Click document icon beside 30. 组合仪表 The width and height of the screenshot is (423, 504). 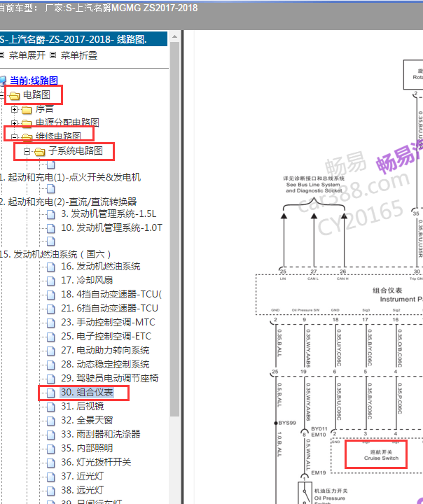point(51,393)
